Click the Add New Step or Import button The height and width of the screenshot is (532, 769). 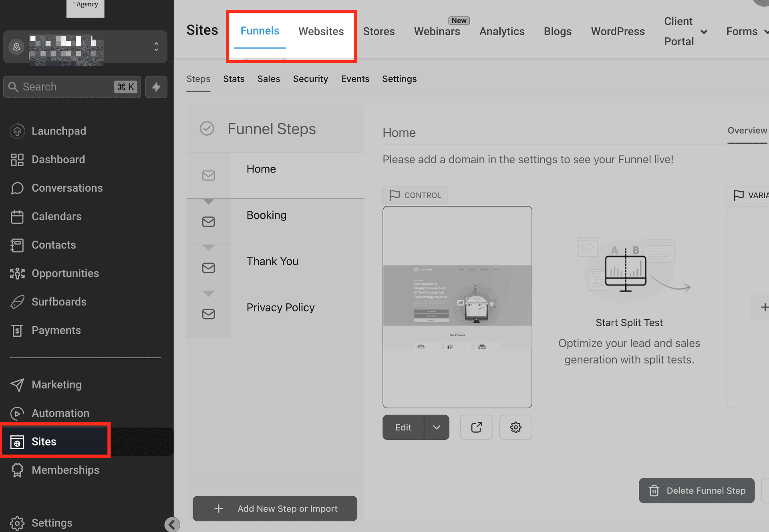coord(276,509)
